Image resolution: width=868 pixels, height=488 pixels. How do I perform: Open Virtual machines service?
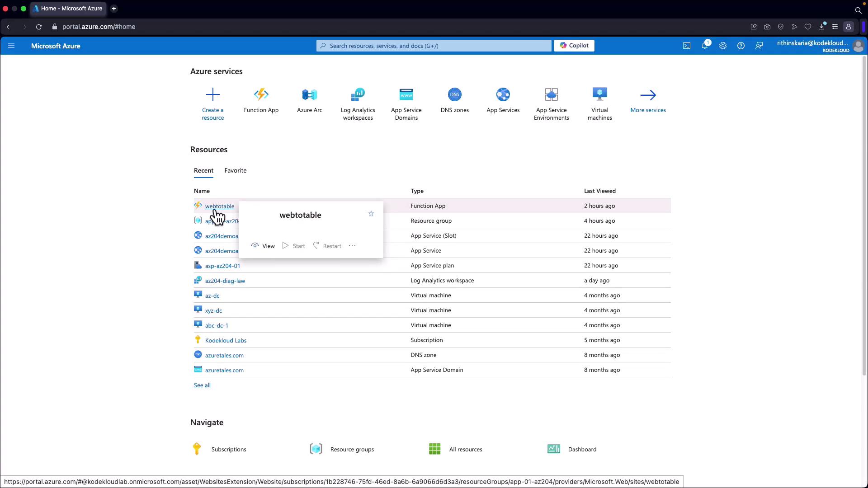(x=599, y=95)
